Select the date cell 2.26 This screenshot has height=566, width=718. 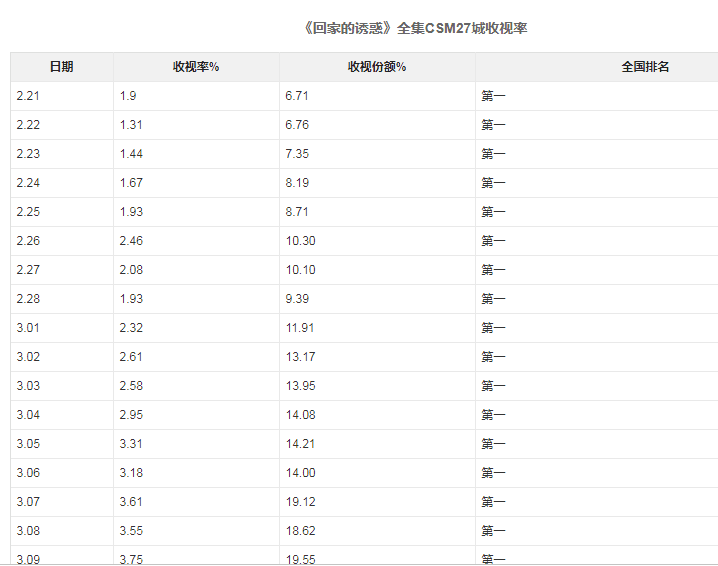(62, 241)
